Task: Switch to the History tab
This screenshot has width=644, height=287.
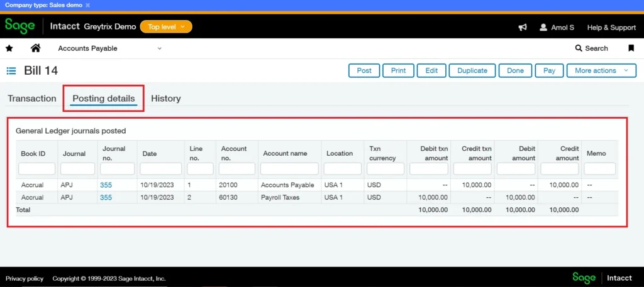Action: tap(165, 99)
